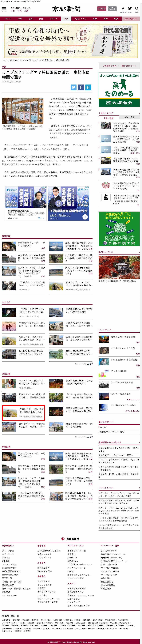Open スポーツ in the navigation bar
This screenshot has height=644, width=142.
[x=53, y=19]
